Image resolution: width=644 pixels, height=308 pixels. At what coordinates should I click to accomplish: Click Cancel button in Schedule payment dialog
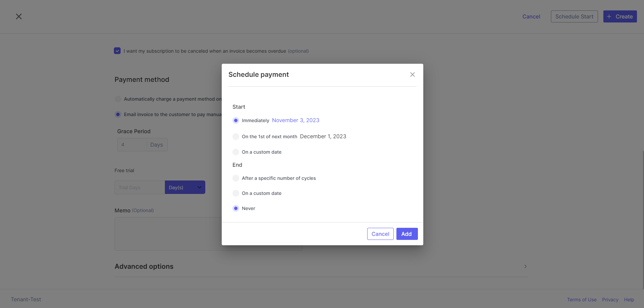(380, 234)
